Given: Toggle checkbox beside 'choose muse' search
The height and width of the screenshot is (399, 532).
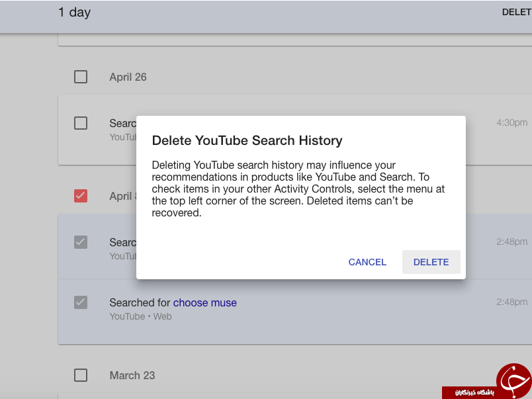Looking at the screenshot, I should (81, 302).
